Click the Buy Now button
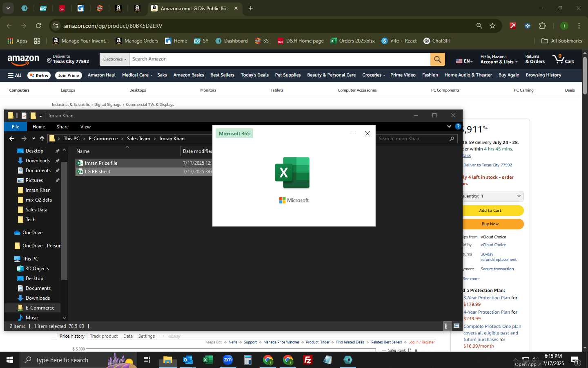Viewport: 588px width, 368px height. 490,224
